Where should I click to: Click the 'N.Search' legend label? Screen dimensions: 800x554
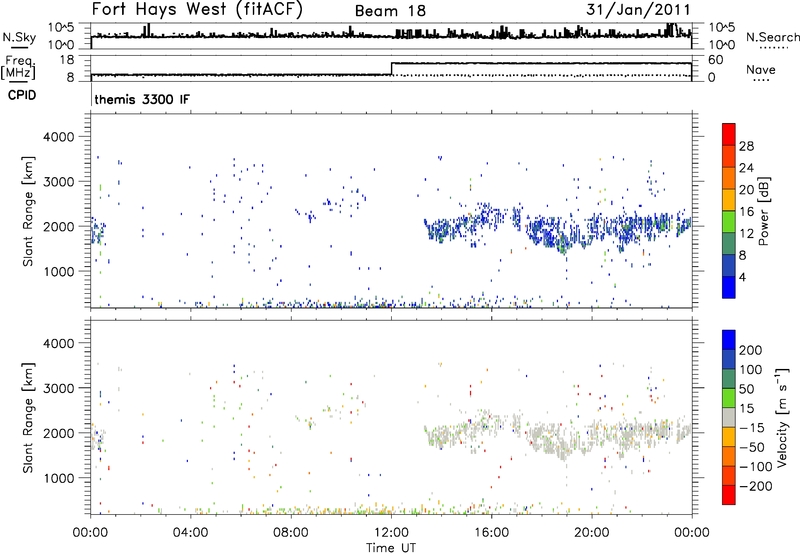[x=772, y=37]
